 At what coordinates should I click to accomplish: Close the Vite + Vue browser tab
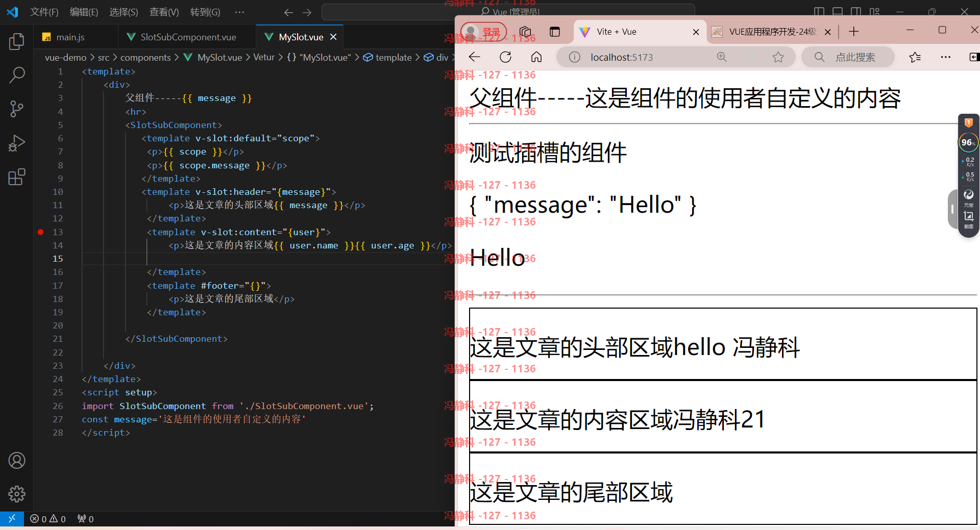[x=696, y=32]
